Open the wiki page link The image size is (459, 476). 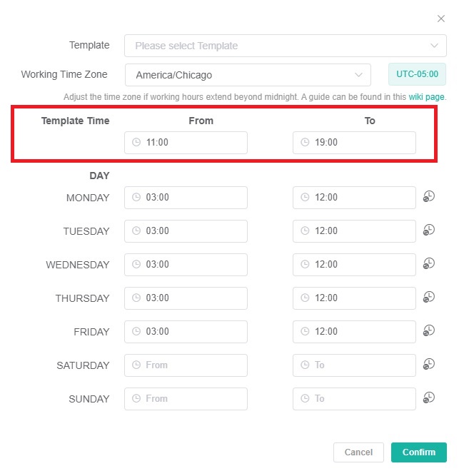click(427, 96)
